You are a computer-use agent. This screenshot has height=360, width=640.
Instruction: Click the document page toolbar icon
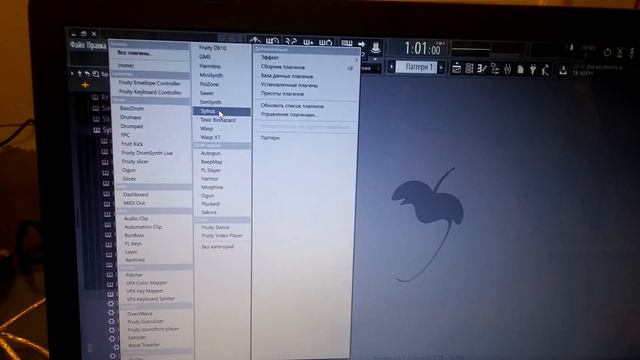pyautogui.click(x=520, y=69)
